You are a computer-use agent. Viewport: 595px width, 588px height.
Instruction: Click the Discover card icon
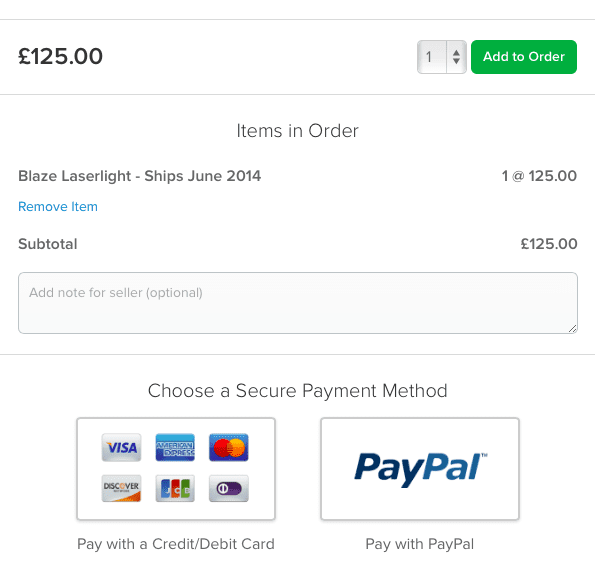coord(121,488)
